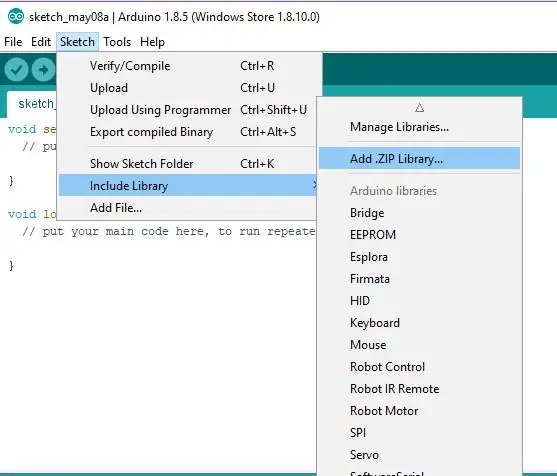Click the 'put your main code here' comment

pyautogui.click(x=169, y=232)
